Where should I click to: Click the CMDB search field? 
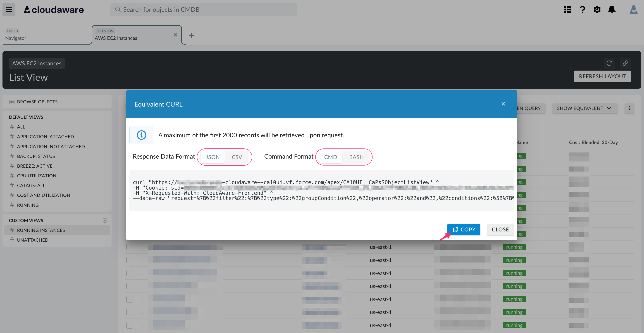[x=203, y=10]
